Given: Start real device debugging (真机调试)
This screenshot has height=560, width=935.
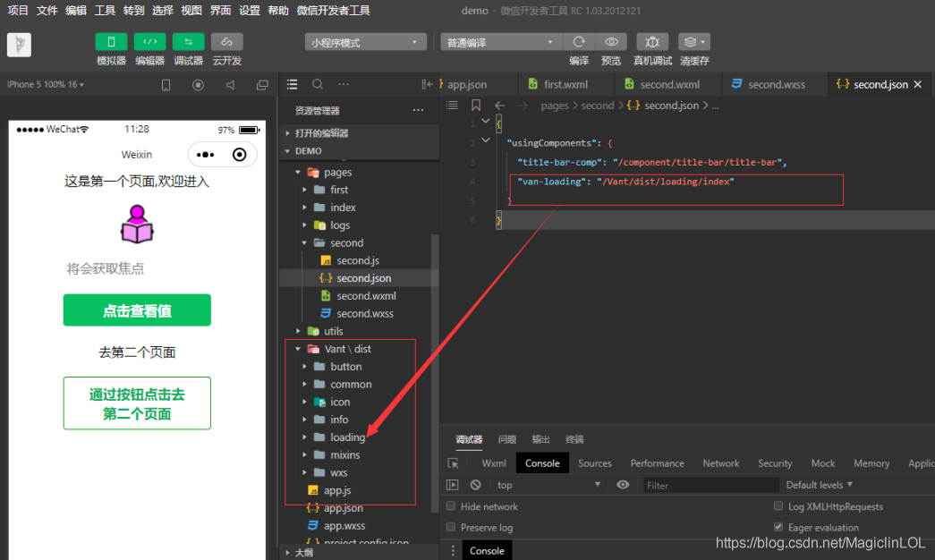Looking at the screenshot, I should coord(652,42).
